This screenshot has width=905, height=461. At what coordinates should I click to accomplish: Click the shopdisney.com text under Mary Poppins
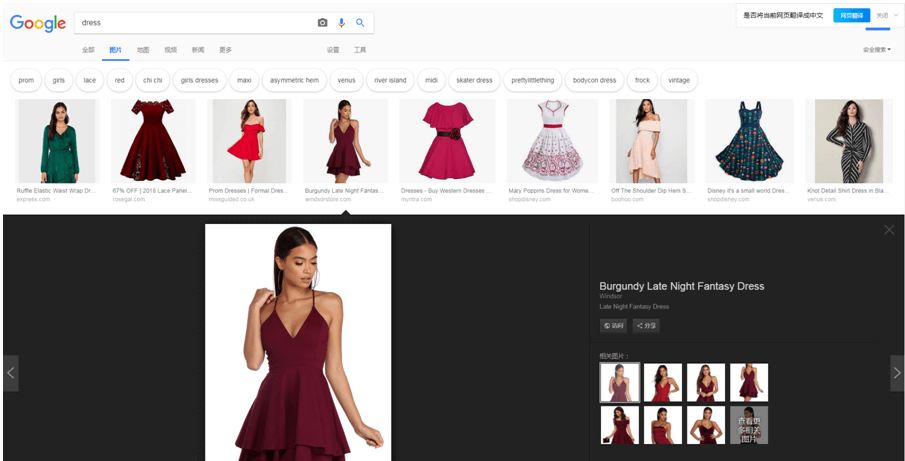pyautogui.click(x=529, y=200)
